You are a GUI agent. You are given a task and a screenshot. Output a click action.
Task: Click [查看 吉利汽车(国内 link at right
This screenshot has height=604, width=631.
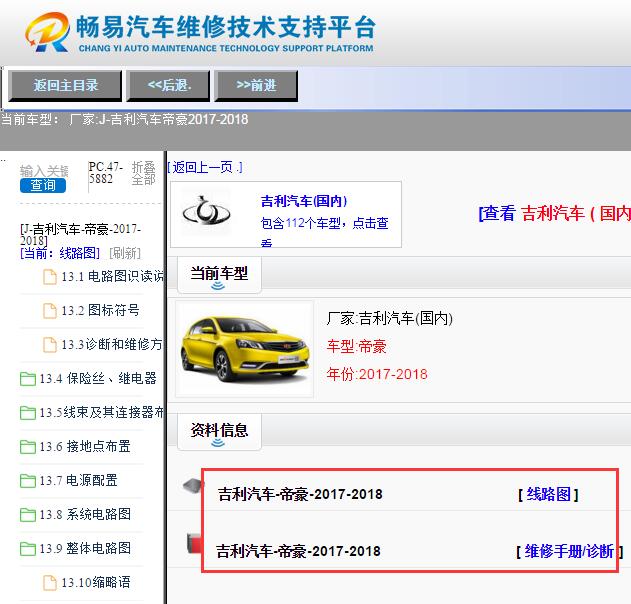point(555,213)
